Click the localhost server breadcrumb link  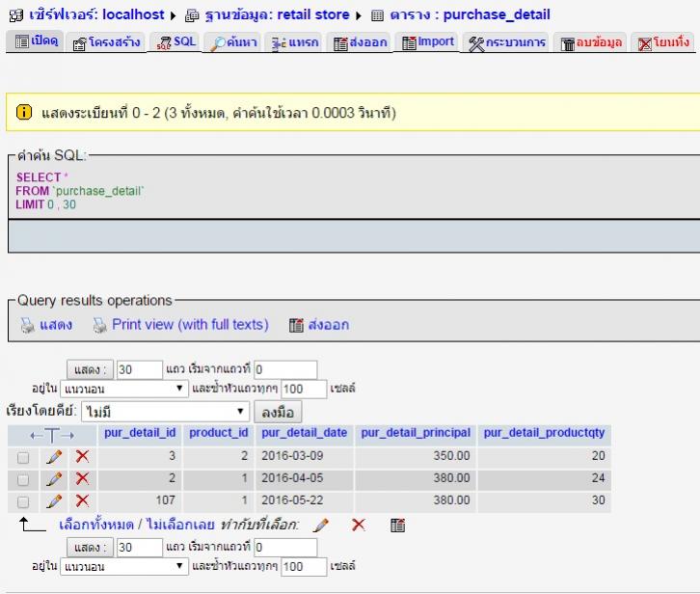pyautogui.click(x=96, y=14)
